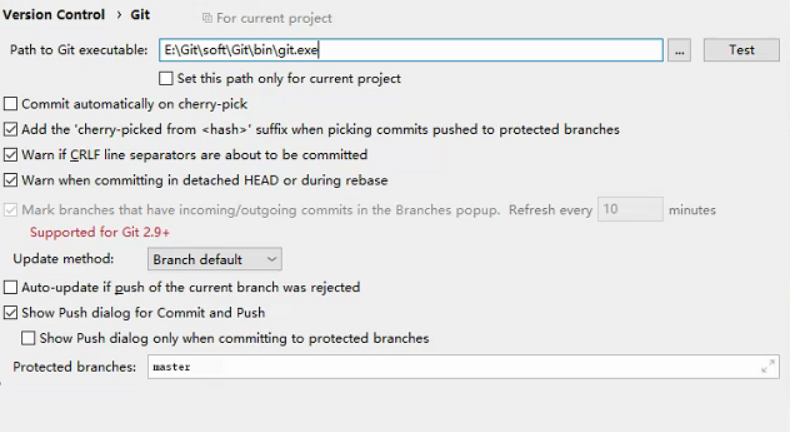790x432 pixels.
Task: Uncheck the cherry-picked from hash suffix option
Action: point(11,130)
